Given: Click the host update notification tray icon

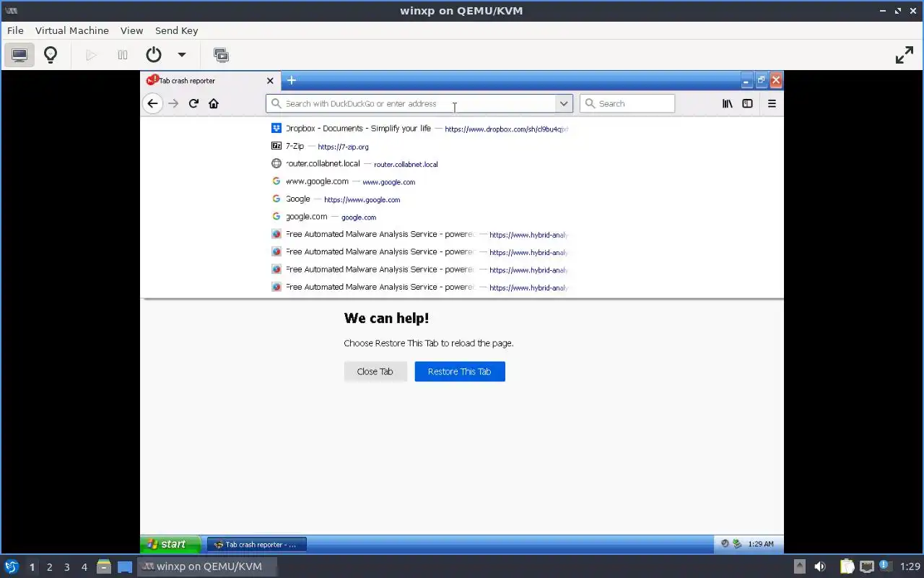Looking at the screenshot, I should (885, 566).
